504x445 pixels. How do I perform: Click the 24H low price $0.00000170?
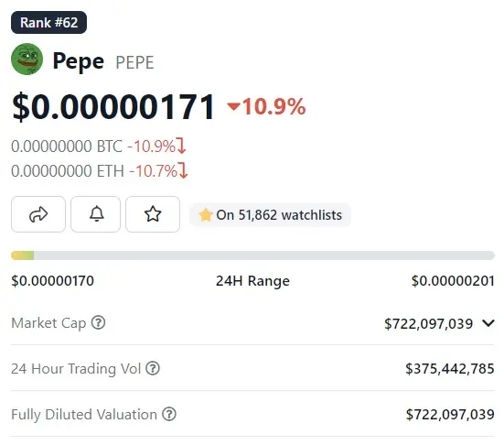(x=53, y=281)
